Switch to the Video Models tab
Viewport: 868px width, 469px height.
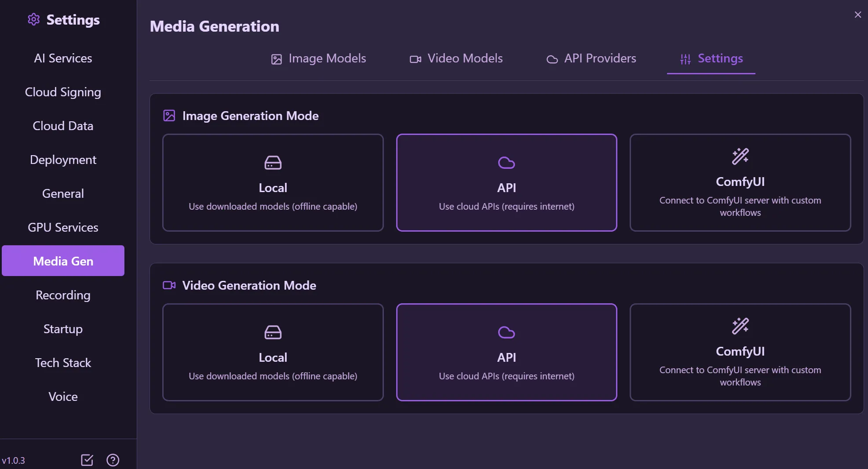[456, 58]
